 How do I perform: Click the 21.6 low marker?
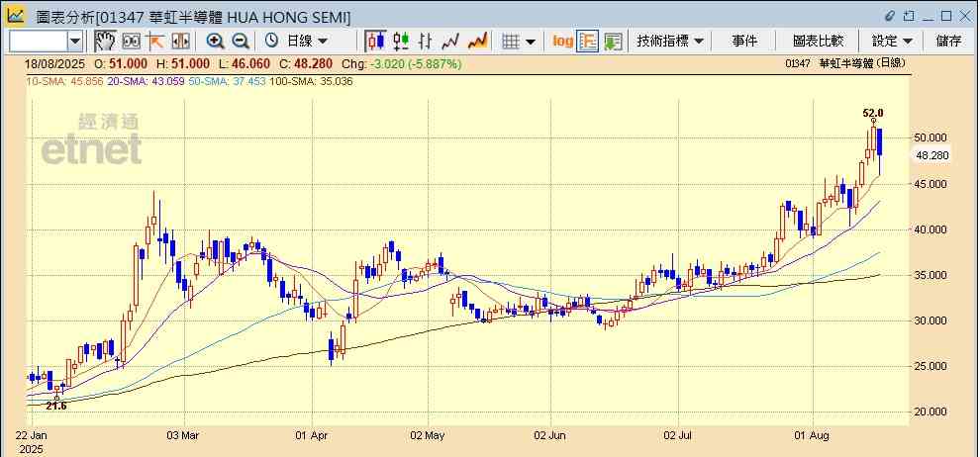click(x=56, y=406)
